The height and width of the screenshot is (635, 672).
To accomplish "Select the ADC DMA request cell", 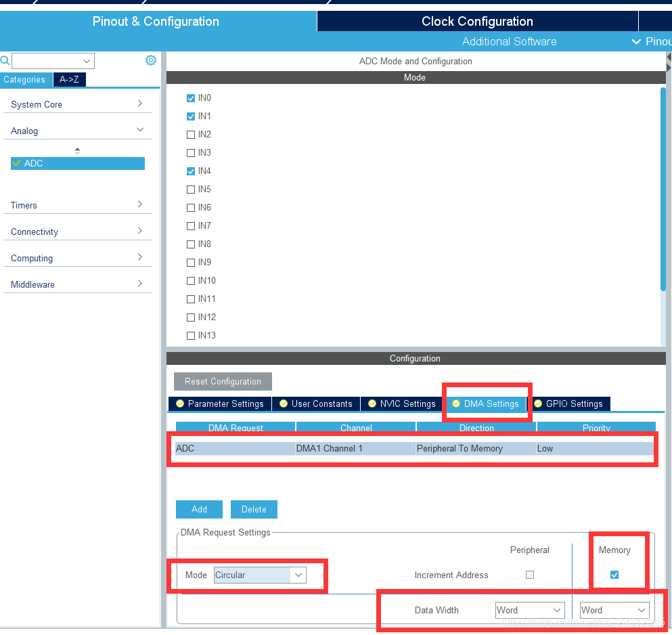I will tap(235, 448).
